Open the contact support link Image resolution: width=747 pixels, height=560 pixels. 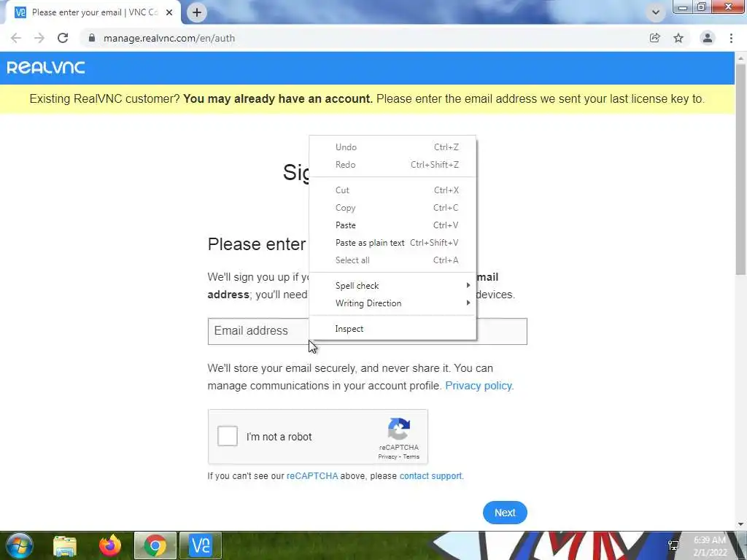point(430,476)
